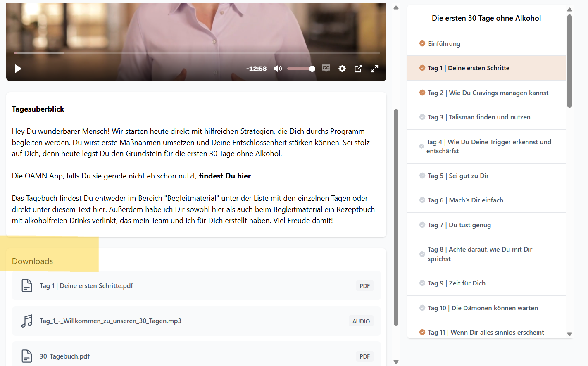Adjust the video volume slider
Screen dimensions: 588x366
point(301,69)
